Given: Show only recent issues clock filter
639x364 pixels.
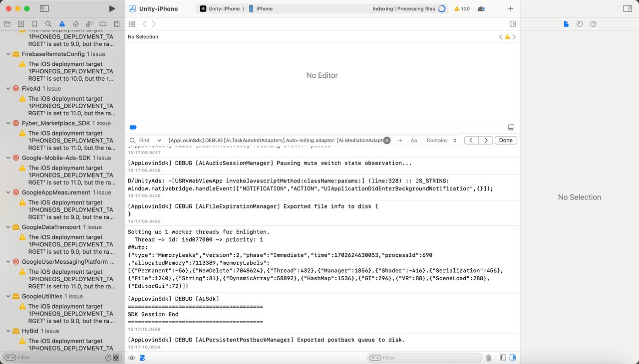Looking at the screenshot, I should 108,358.
